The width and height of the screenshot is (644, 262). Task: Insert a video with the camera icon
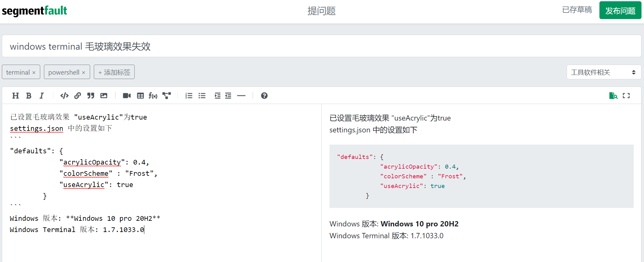tap(127, 96)
